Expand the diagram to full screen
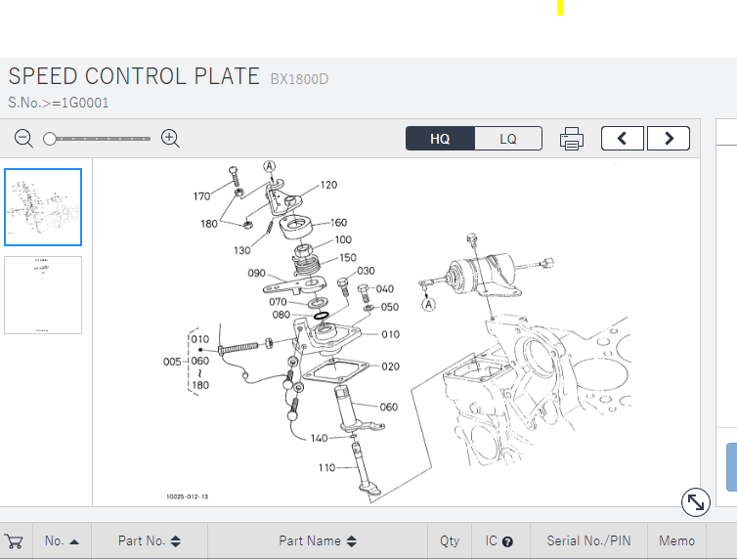 pyautogui.click(x=695, y=502)
